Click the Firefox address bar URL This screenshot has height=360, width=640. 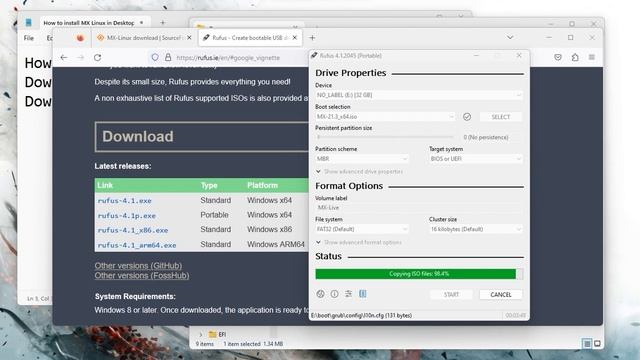pyautogui.click(x=228, y=58)
